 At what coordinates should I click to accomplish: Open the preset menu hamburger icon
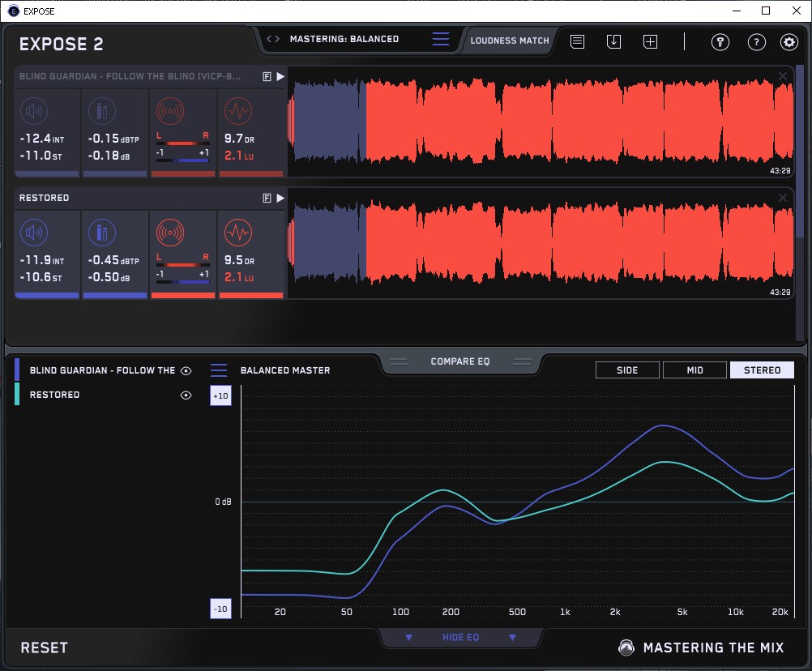[441, 39]
